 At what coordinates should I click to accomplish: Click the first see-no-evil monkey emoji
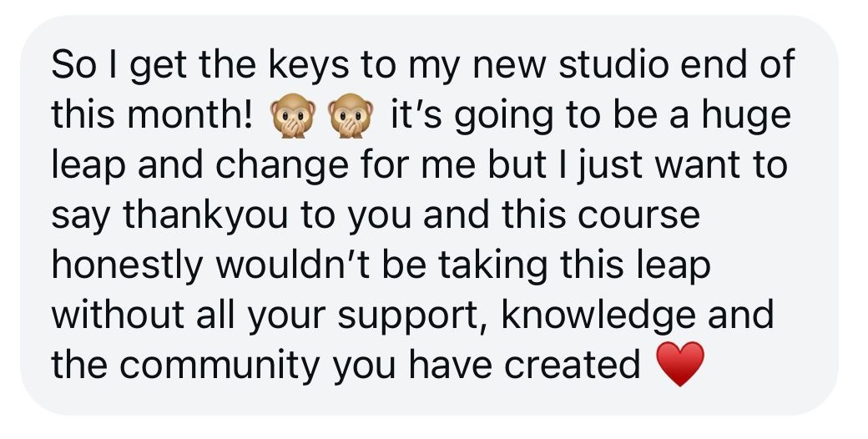pos(293,115)
